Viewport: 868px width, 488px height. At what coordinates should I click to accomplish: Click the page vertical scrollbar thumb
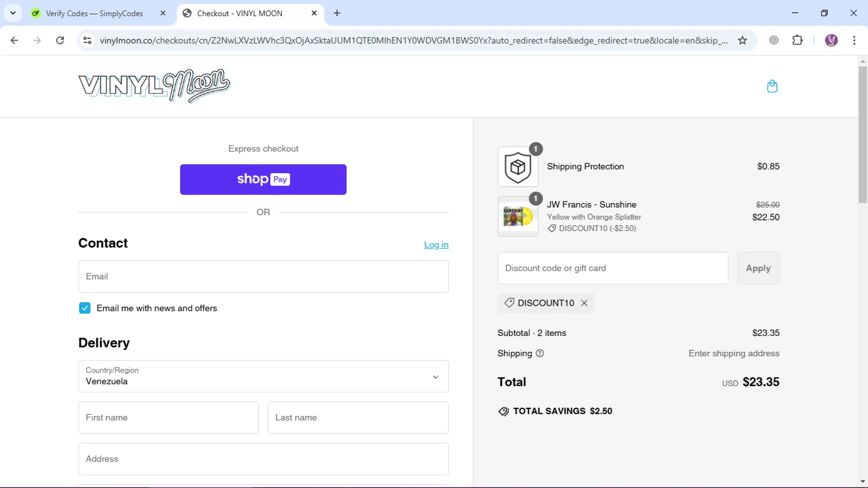pyautogui.click(x=863, y=134)
